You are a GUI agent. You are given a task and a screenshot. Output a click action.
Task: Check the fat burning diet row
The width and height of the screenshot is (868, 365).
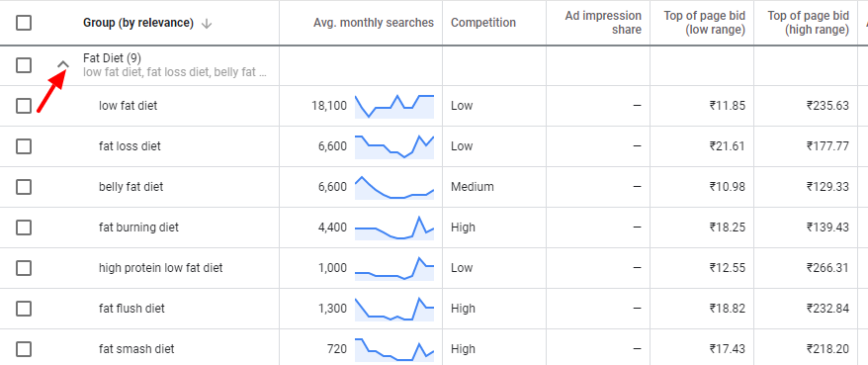point(24,228)
